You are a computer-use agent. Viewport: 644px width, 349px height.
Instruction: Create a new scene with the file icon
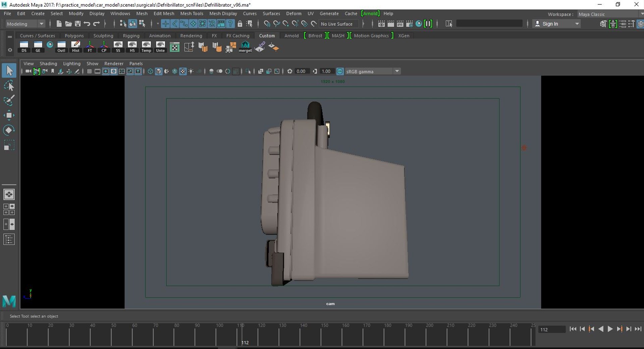coord(59,24)
